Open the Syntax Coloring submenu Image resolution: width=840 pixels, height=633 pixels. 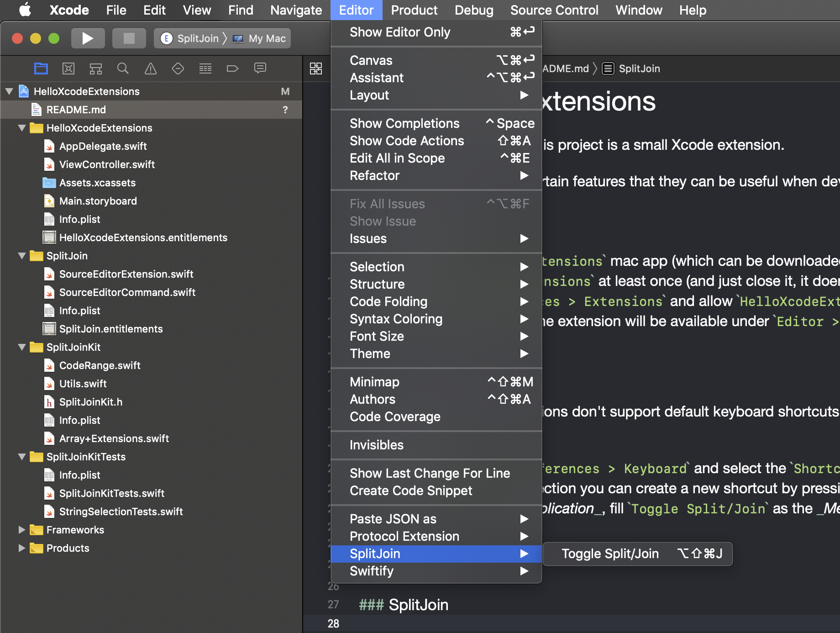coord(436,319)
